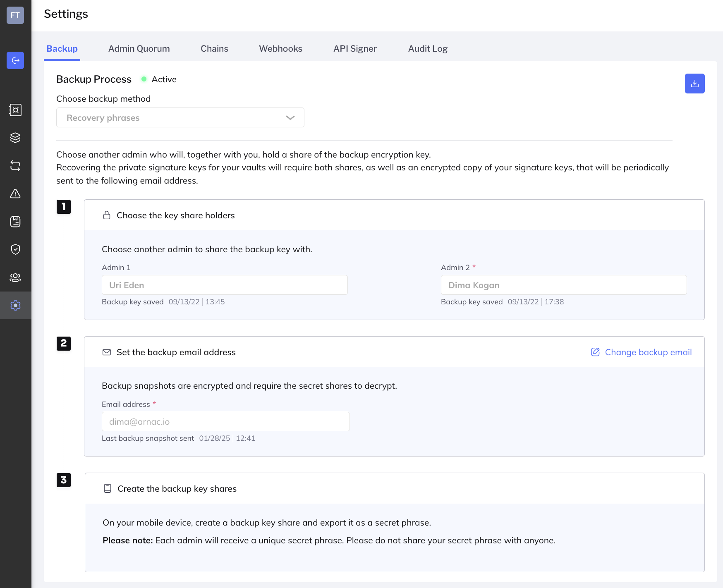Open the shield policies icon
723x588 pixels.
[x=15, y=249]
